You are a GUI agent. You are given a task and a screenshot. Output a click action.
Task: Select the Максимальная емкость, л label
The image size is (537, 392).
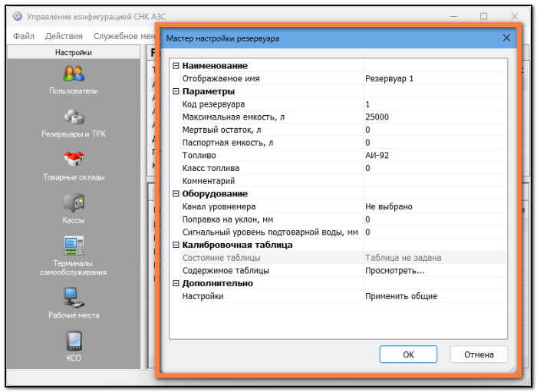pos(233,117)
